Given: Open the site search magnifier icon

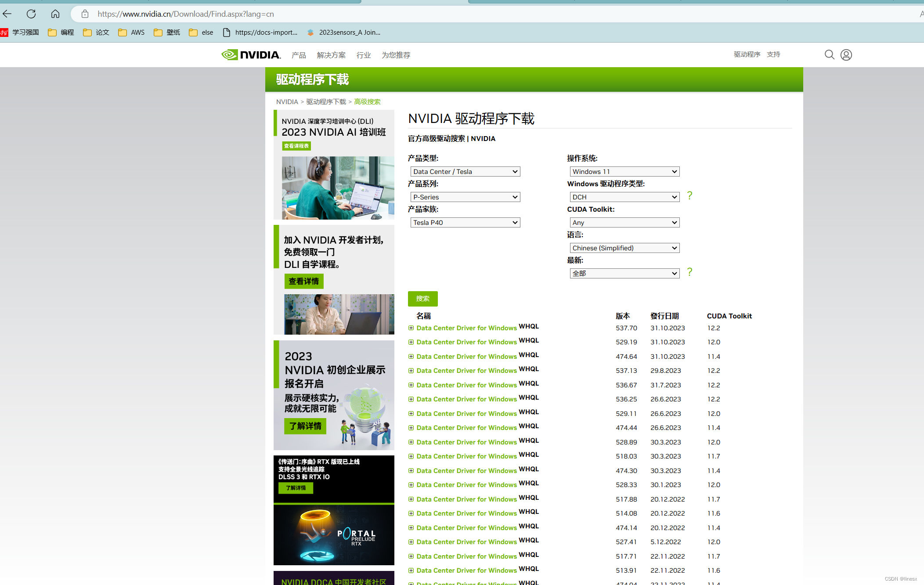Looking at the screenshot, I should pyautogui.click(x=829, y=54).
